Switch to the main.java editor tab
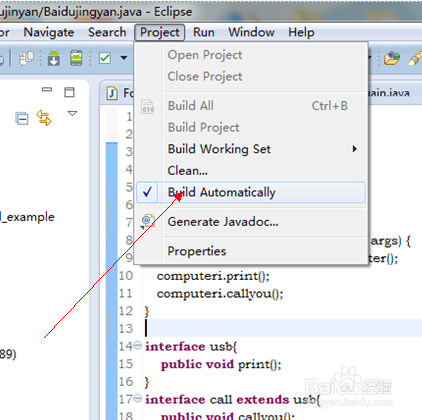The image size is (422, 420). click(389, 93)
